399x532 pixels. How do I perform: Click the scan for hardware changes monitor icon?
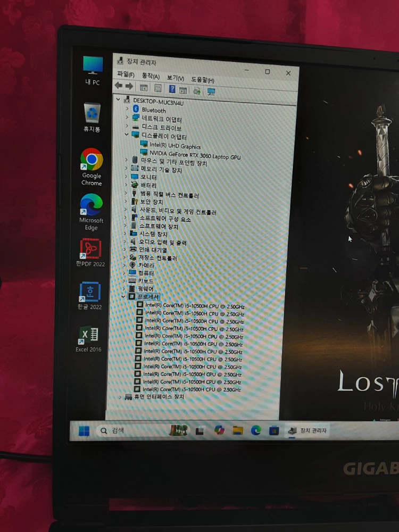(x=211, y=92)
